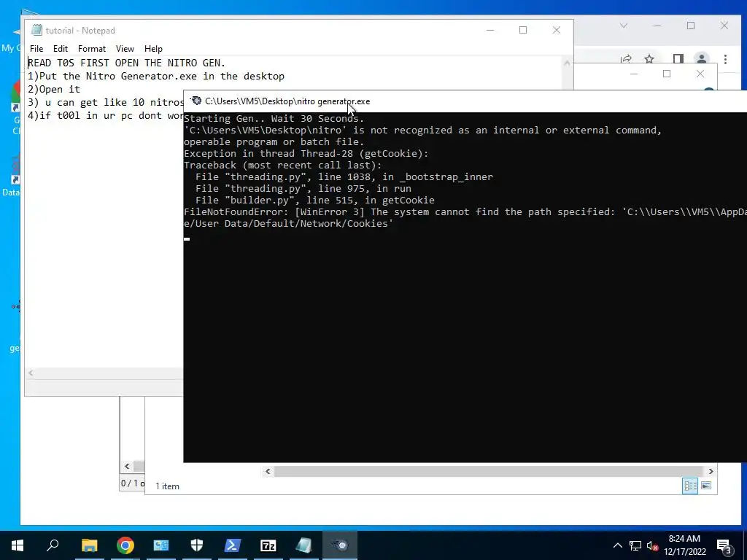This screenshot has width=747, height=560.
Task: Click Notepad's horizontal scroll left arrow
Action: [31, 373]
